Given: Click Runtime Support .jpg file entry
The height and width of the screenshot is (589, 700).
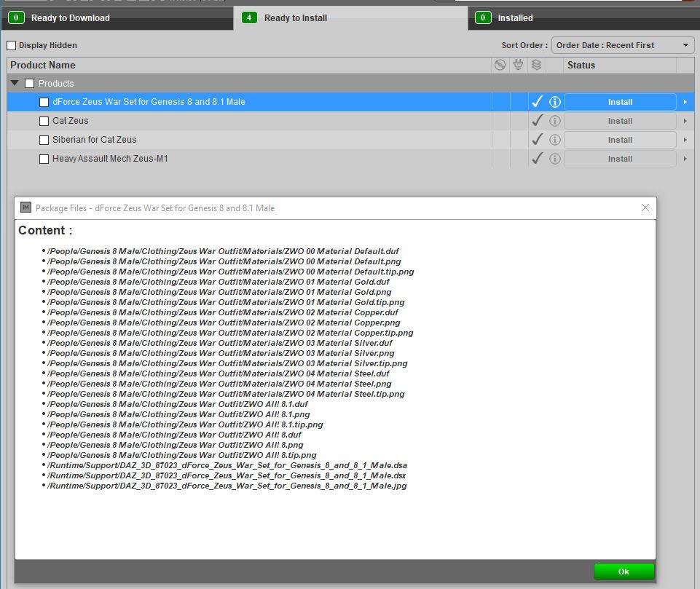Looking at the screenshot, I should click(x=227, y=486).
